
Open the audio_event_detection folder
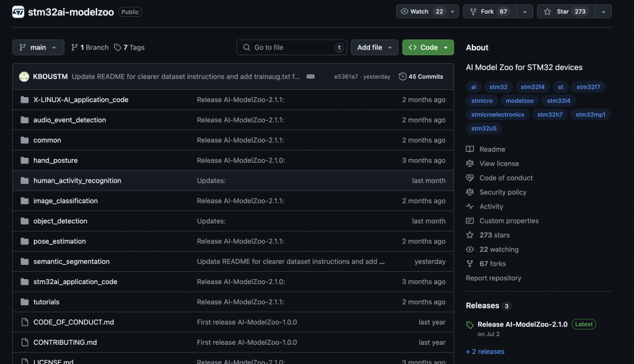coord(69,119)
